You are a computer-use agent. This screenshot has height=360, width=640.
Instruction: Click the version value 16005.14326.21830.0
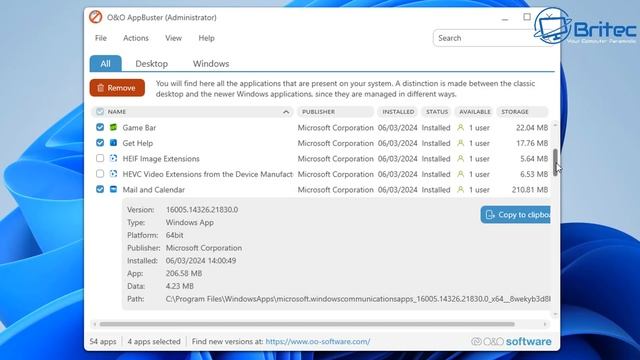click(x=202, y=210)
